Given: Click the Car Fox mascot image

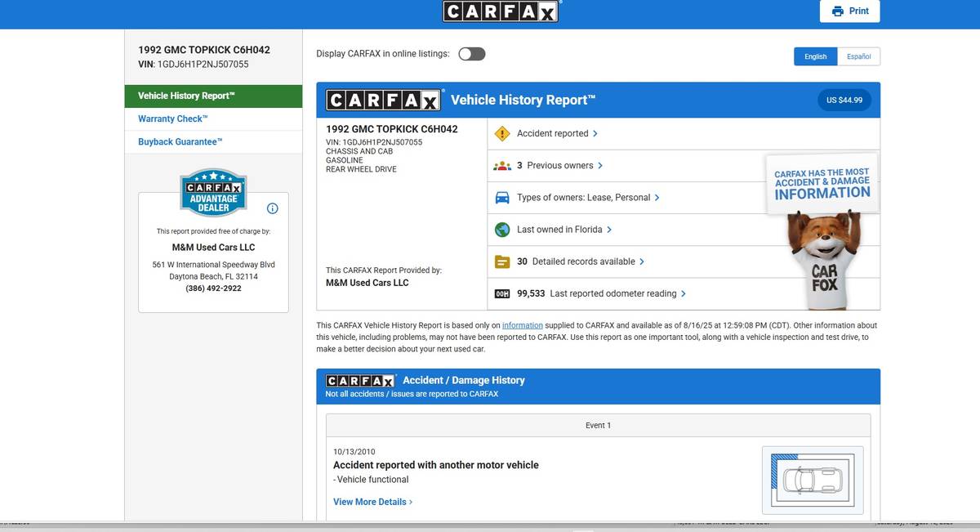Looking at the screenshot, I should point(823,262).
